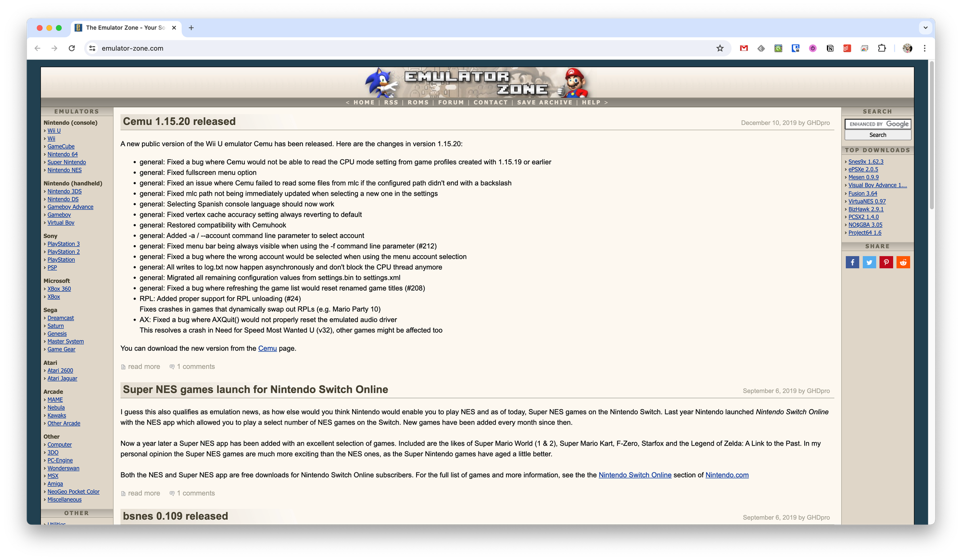This screenshot has height=560, width=962.
Task: Open the Nintendo 64 emulators link
Action: coord(63,154)
